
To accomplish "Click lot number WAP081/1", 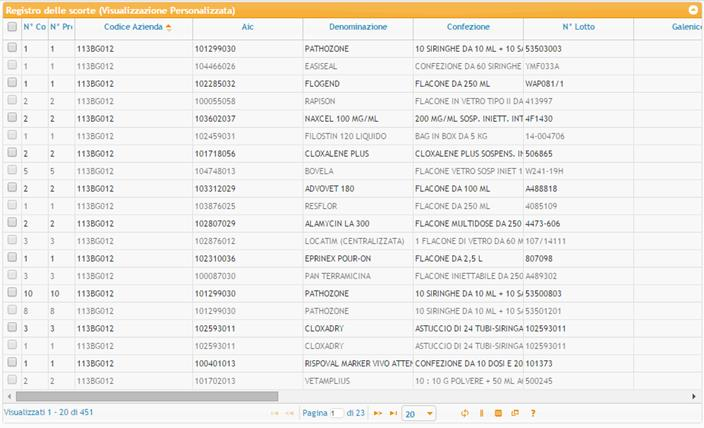I will click(544, 84).
